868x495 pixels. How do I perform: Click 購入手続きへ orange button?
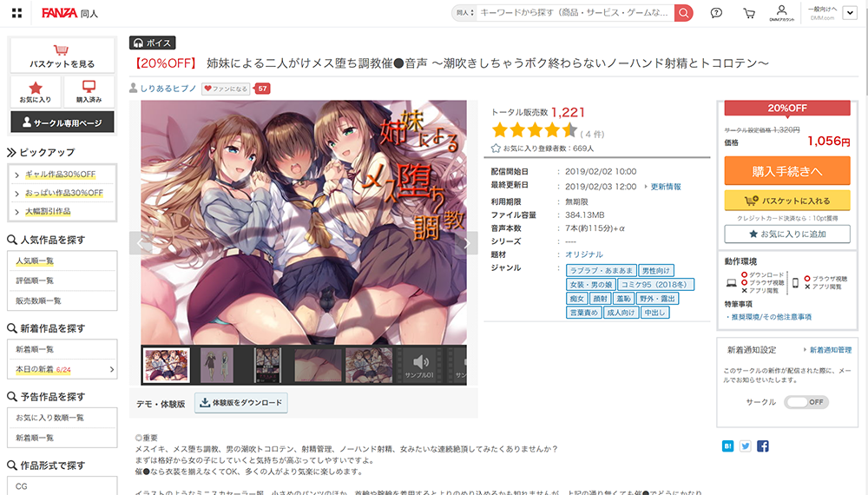[x=787, y=170]
